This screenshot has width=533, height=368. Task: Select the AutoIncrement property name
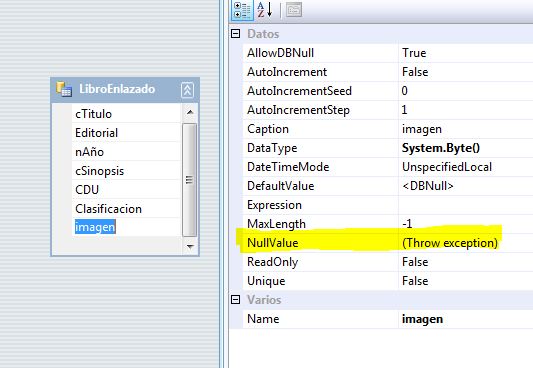pos(287,72)
